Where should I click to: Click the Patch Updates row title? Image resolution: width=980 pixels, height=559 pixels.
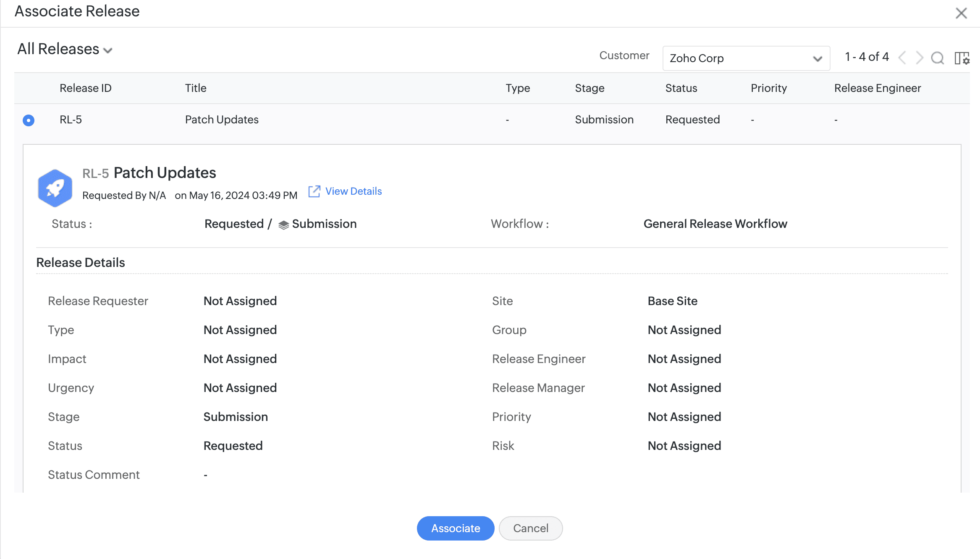222,120
